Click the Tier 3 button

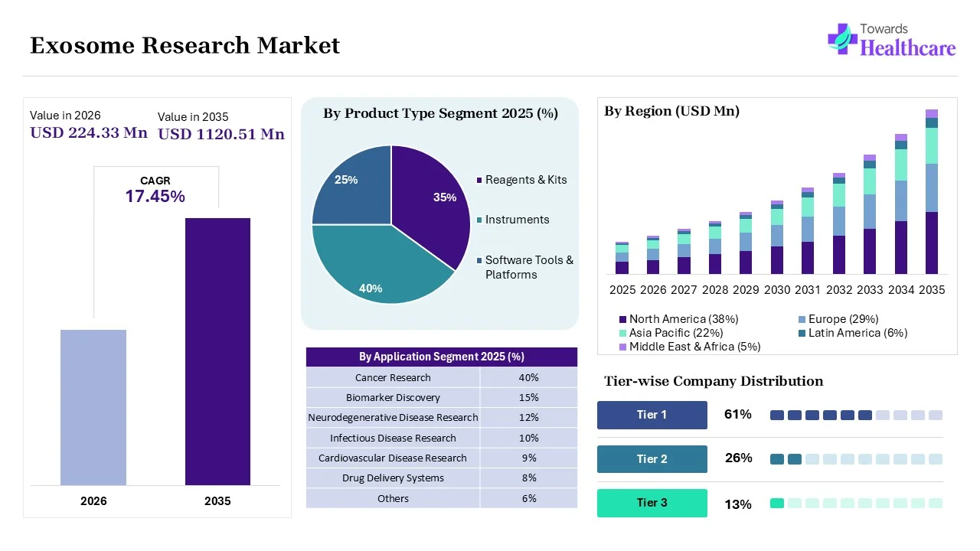coord(652,503)
